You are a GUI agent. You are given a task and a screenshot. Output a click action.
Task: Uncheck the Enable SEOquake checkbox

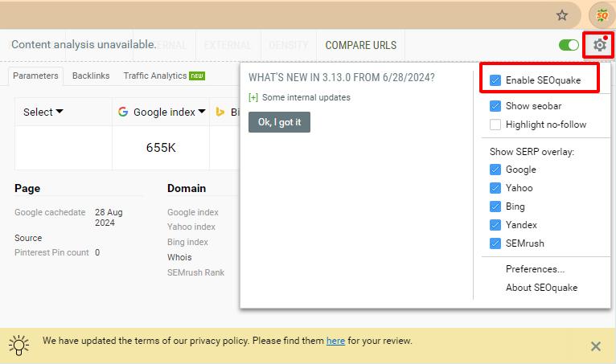[495, 80]
